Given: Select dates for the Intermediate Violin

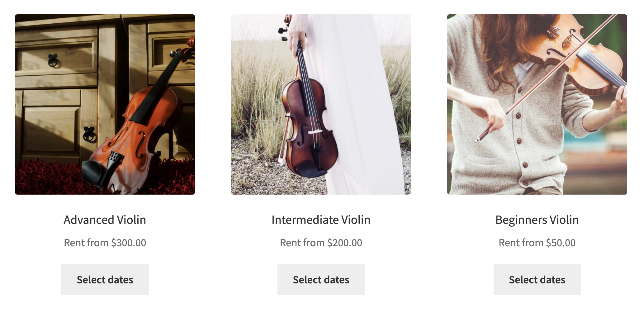Looking at the screenshot, I should [321, 279].
